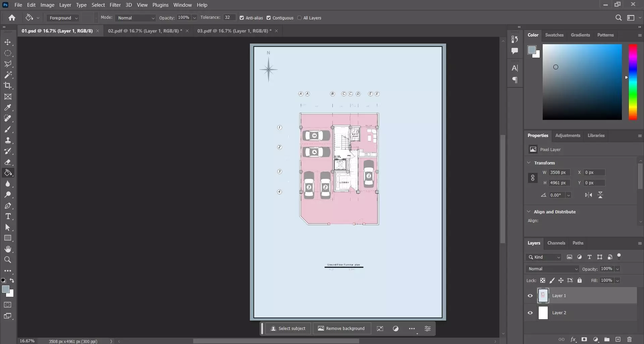Toggle the Anti-alias checkbox
The width and height of the screenshot is (644, 344).
241,18
